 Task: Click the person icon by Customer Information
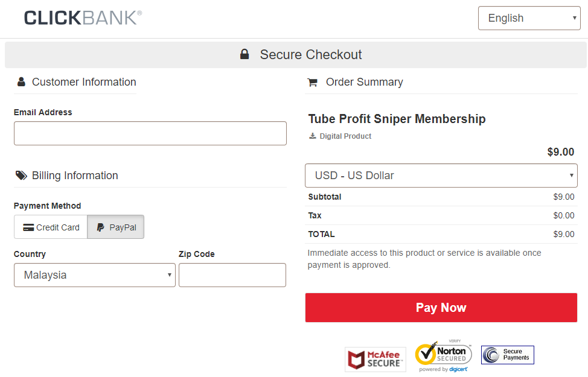point(21,81)
